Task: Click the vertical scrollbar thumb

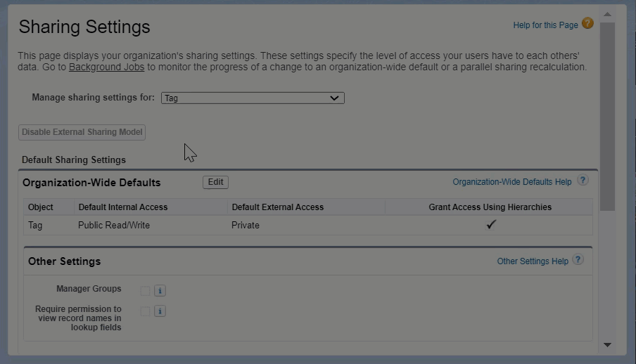Action: pyautogui.click(x=607, y=116)
